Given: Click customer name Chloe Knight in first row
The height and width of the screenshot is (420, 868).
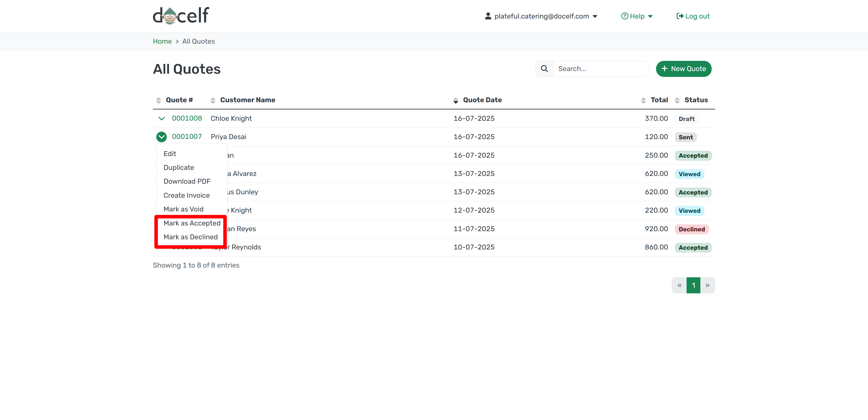Looking at the screenshot, I should coord(231,119).
